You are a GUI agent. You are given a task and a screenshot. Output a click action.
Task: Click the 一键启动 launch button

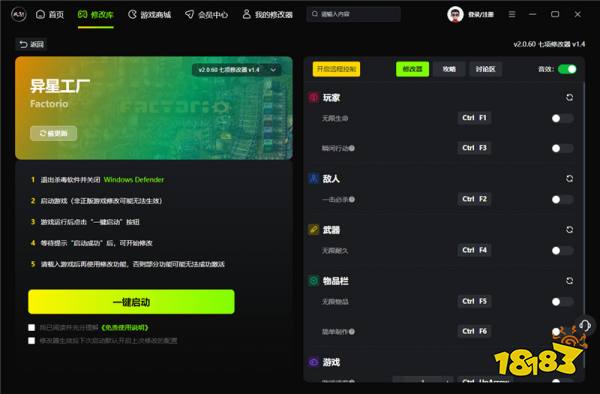click(131, 302)
